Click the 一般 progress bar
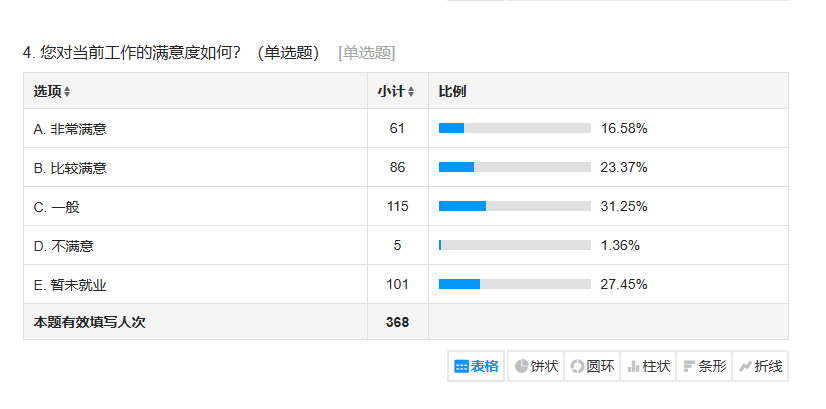The image size is (826, 409). click(x=514, y=206)
